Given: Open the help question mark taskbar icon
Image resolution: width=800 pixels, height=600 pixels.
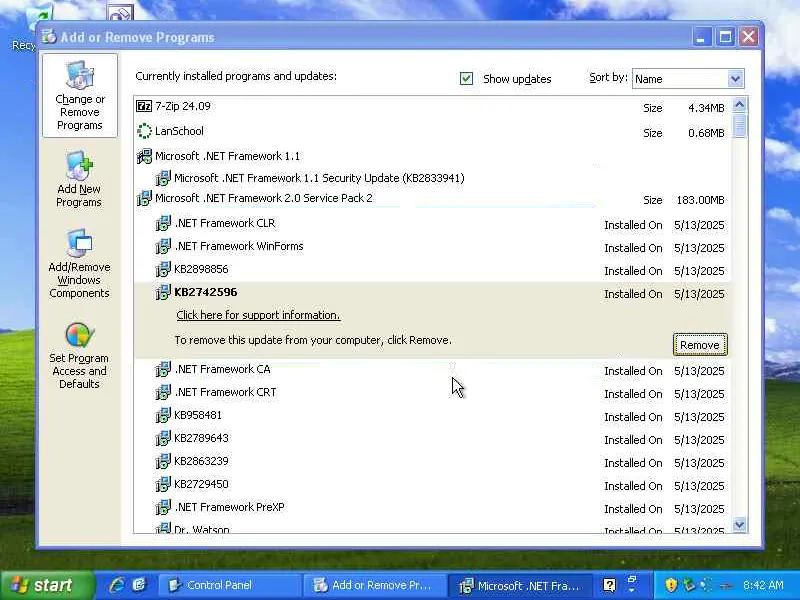Looking at the screenshot, I should pos(609,585).
